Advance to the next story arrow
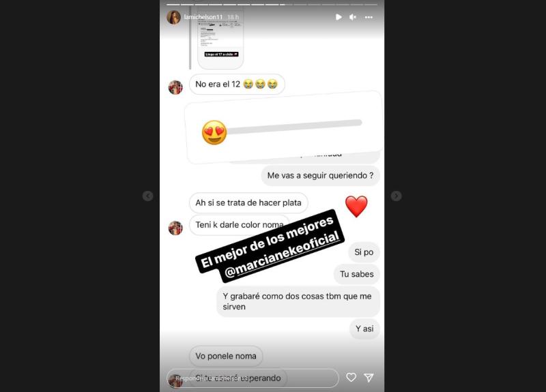 click(396, 196)
